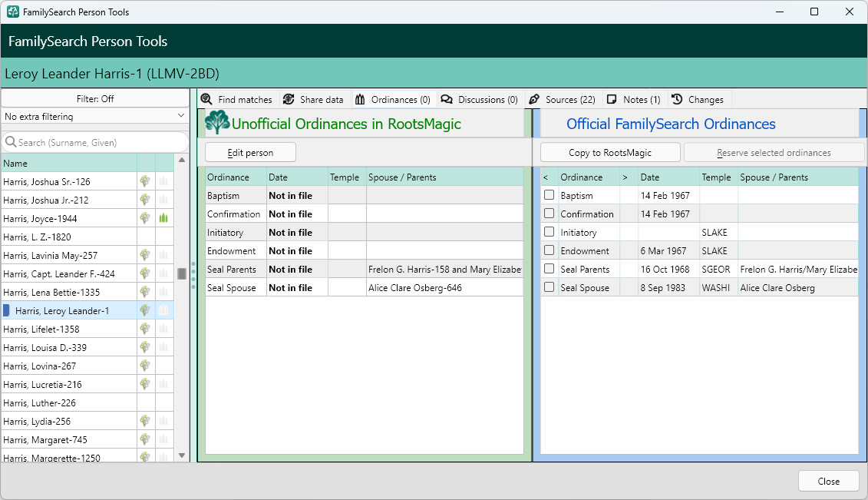
Task: Open the Notes (1) tab
Action: 635,100
